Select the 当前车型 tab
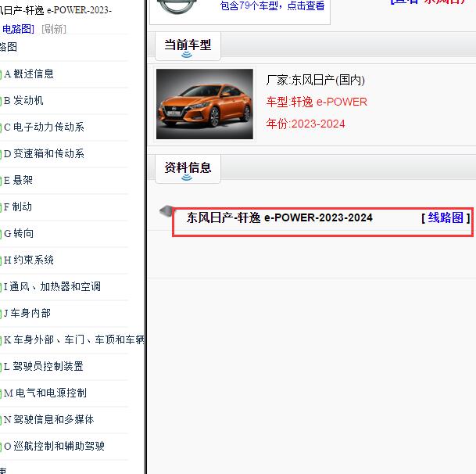Screen dimensions: 476x474 pyautogui.click(x=188, y=45)
